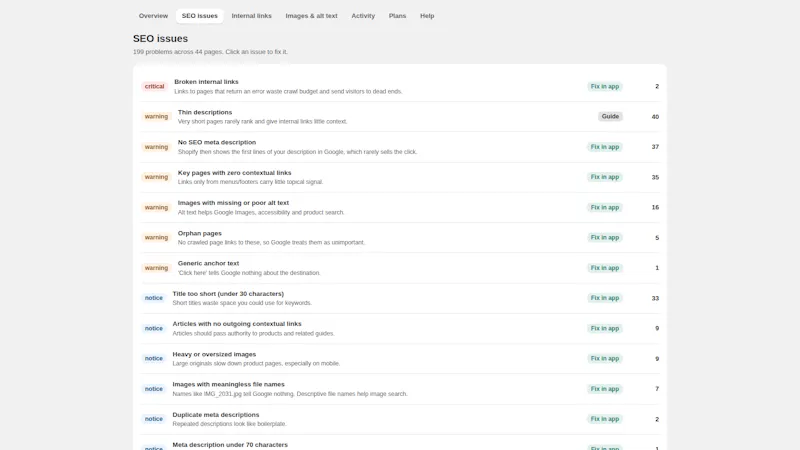This screenshot has width=800, height=450.
Task: Open the Guide for Thin descriptions
Action: click(610, 116)
